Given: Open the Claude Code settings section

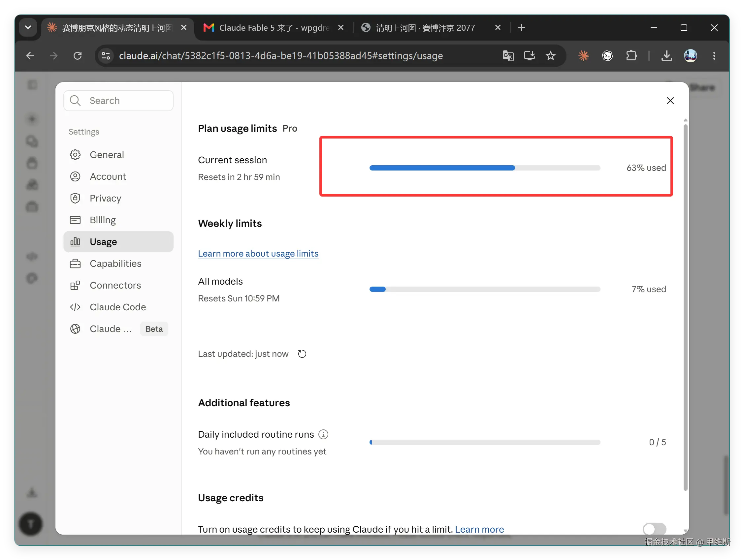Looking at the screenshot, I should click(x=118, y=307).
